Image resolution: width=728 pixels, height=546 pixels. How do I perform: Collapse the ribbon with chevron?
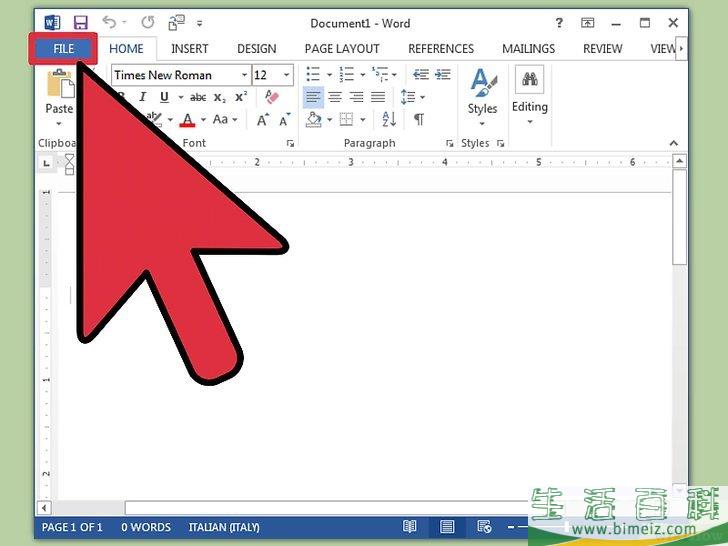coord(674,143)
